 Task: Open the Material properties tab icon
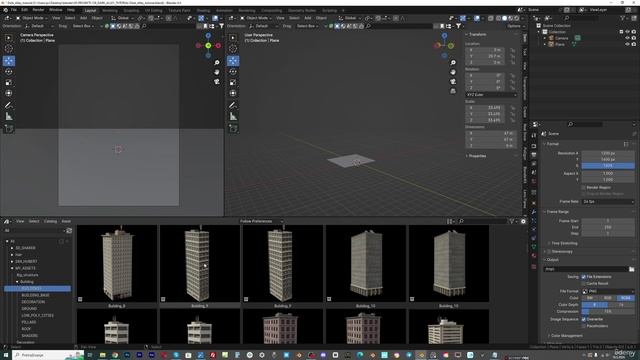[534, 256]
